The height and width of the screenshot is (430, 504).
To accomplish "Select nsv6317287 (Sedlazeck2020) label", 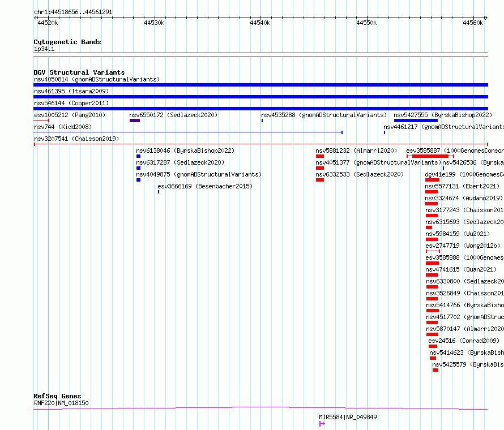I will click(x=180, y=162).
